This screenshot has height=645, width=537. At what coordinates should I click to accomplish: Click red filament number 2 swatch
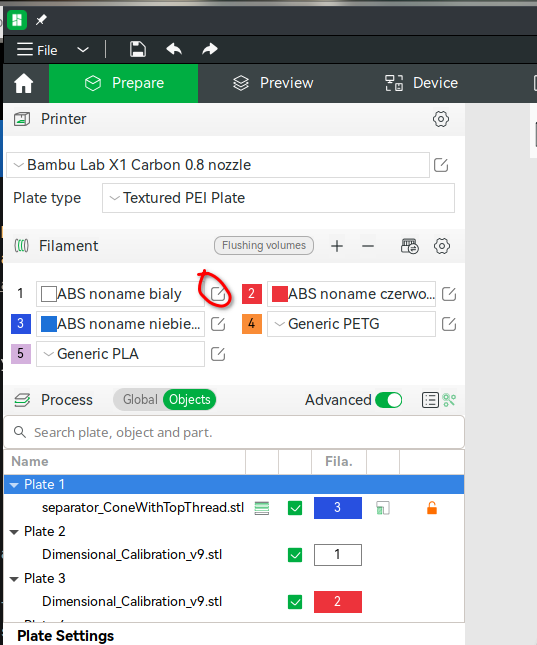(x=252, y=294)
